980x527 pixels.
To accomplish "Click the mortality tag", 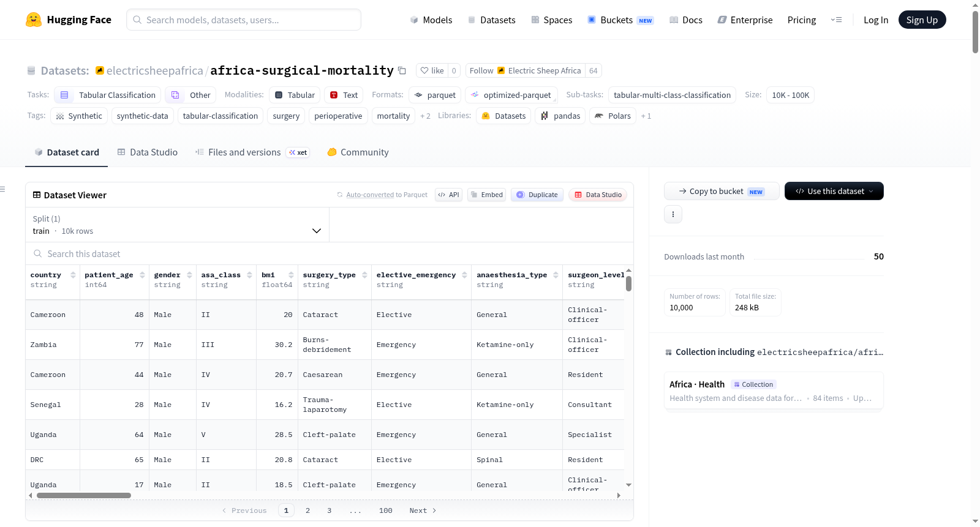I will 393,116.
